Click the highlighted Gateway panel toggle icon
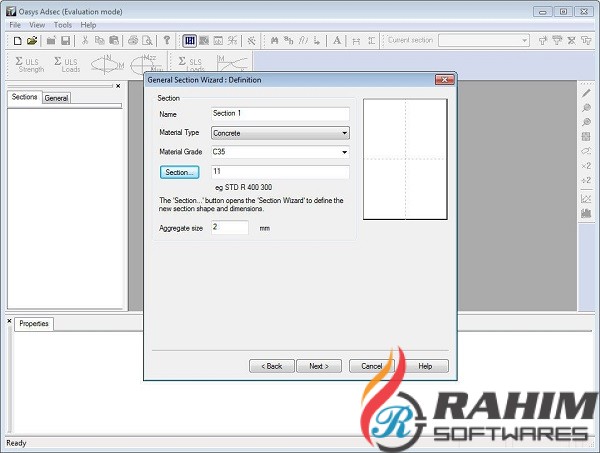Screen dimensions: 600x453 pyautogui.click(x=190, y=41)
